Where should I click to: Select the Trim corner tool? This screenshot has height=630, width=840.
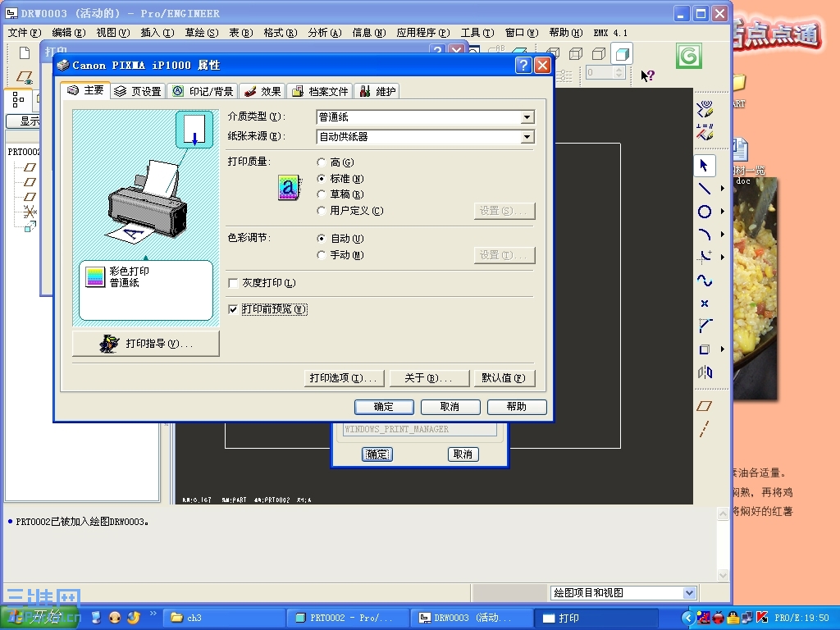coord(705,325)
